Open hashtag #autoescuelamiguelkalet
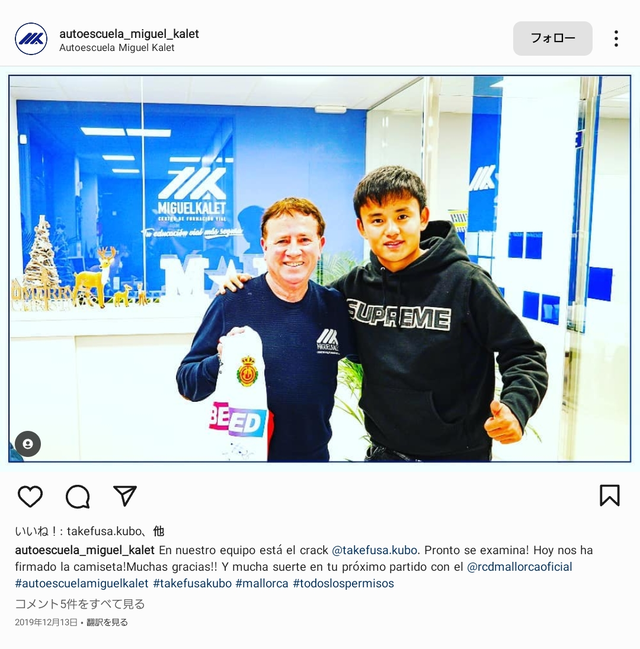 (x=82, y=583)
